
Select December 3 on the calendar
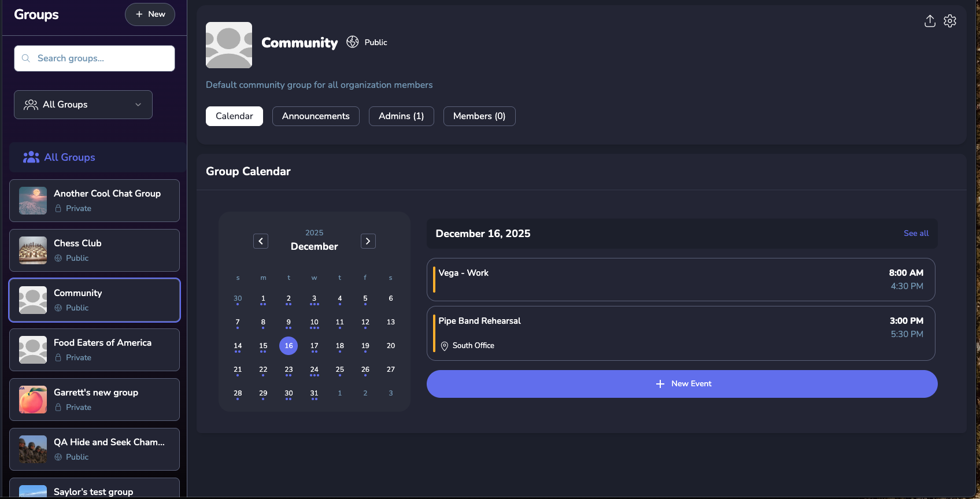(314, 299)
